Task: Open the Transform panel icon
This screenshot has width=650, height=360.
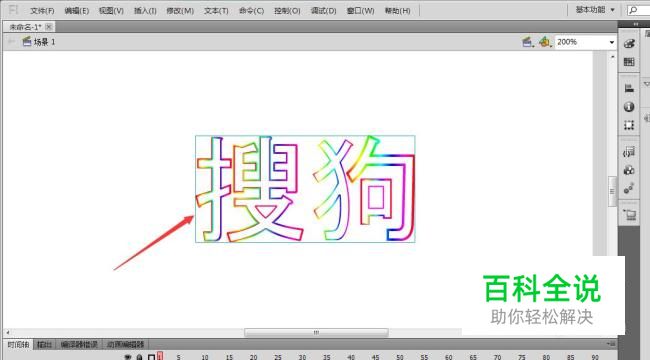Action: pyautogui.click(x=629, y=125)
